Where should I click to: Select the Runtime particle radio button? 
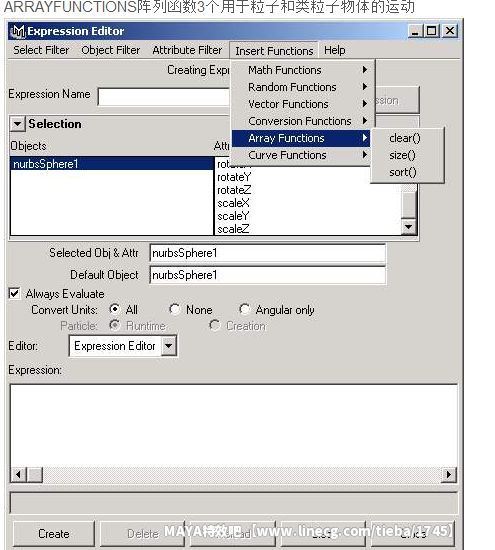click(114, 325)
